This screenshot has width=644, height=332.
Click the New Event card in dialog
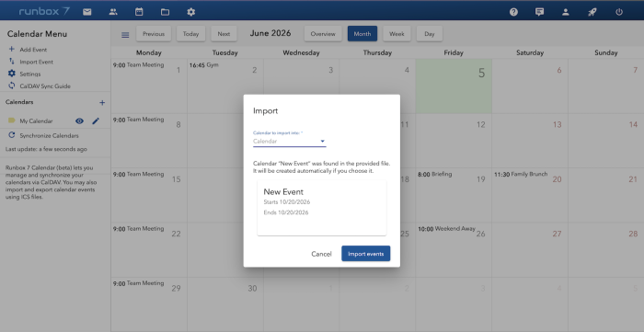click(322, 208)
